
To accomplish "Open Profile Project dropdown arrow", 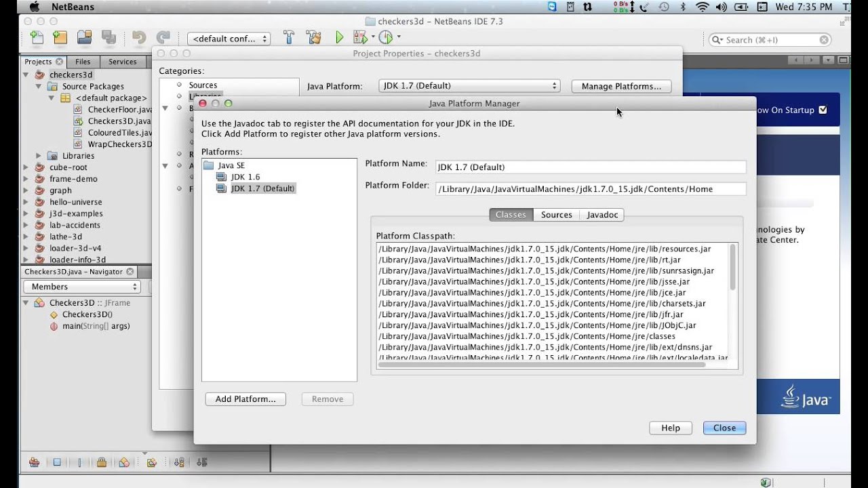I will (399, 38).
